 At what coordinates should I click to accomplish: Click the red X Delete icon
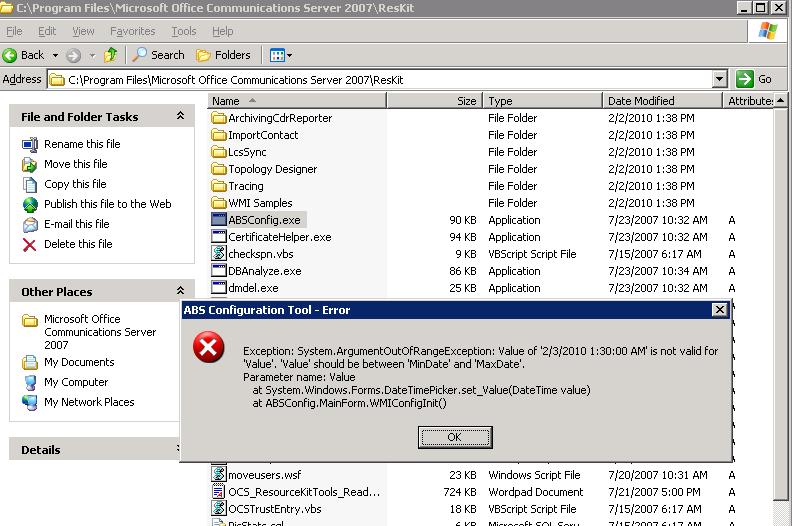point(30,245)
